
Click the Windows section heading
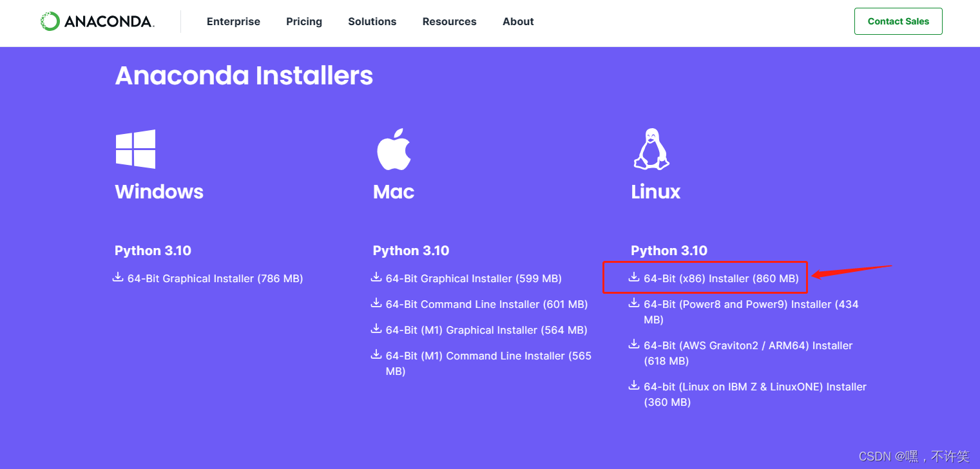159,191
